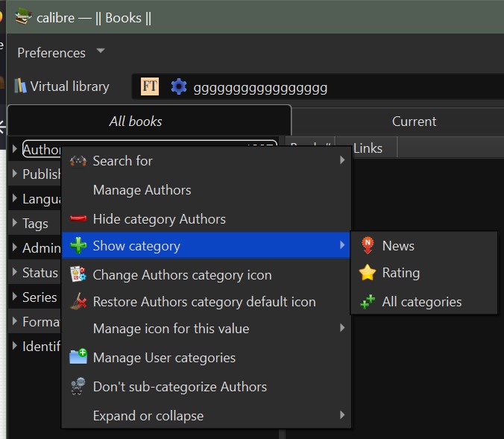This screenshot has height=439, width=504.
Task: Click the News category icon in submenu
Action: [367, 246]
